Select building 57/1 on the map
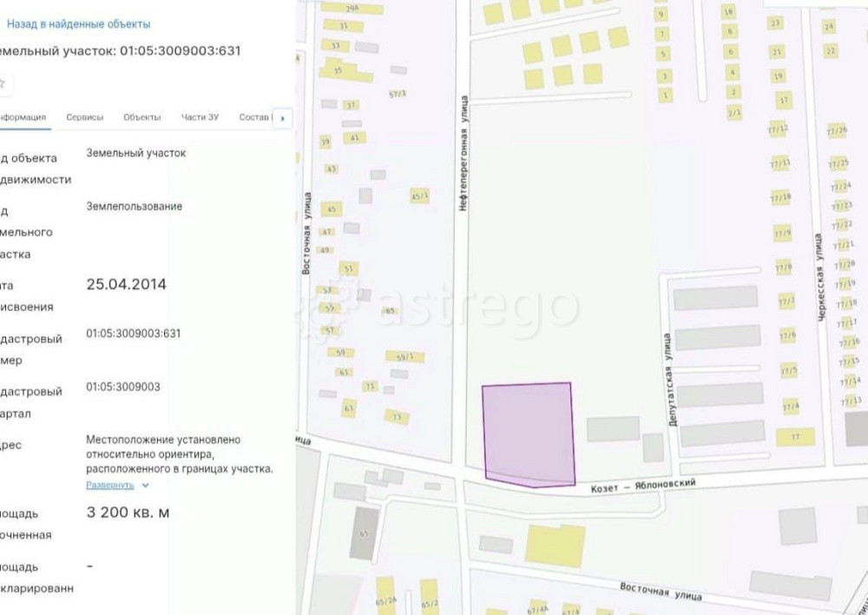This screenshot has width=868, height=615. [398, 94]
